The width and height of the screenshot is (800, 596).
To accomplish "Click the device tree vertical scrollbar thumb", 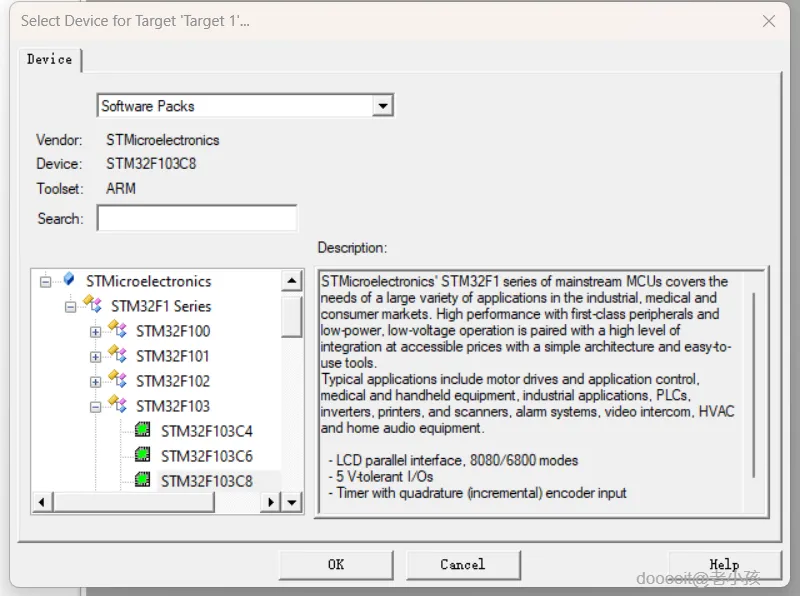I will point(292,316).
